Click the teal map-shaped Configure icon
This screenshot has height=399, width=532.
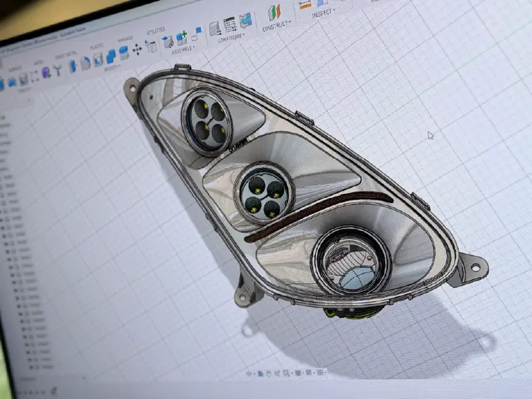[246, 20]
